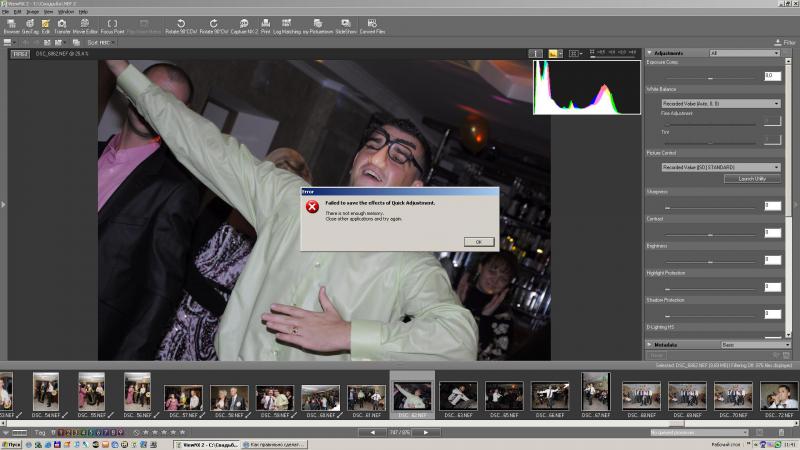Open the Movie Editor

click(85, 27)
